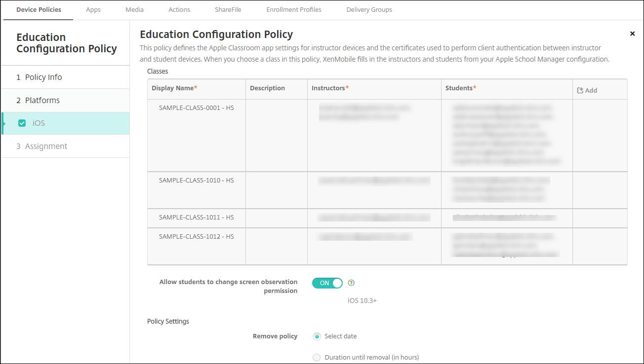Toggle screen observation permission switch
This screenshot has height=364, width=644.
[x=327, y=283]
